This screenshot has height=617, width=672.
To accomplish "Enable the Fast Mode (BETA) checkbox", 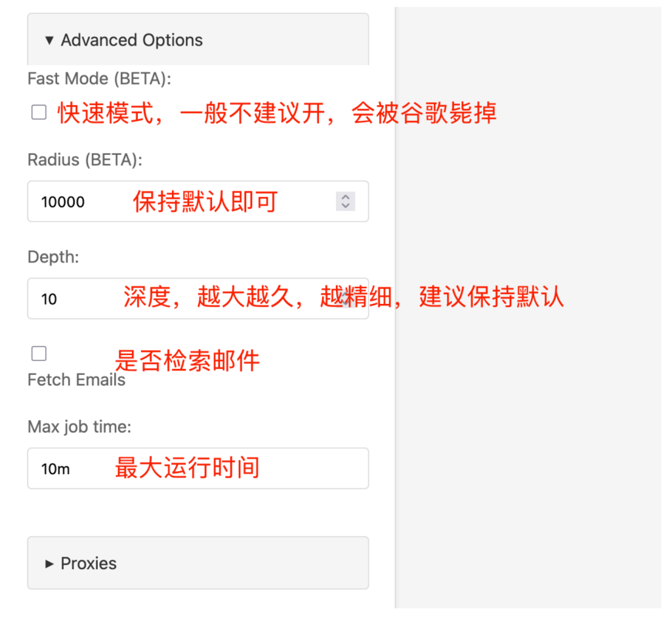I will point(39,112).
